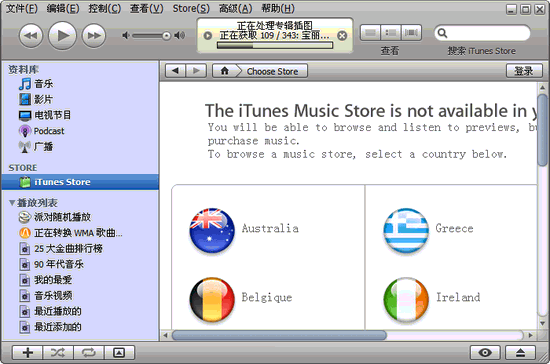550x364 pixels.
Task: Open the Store(S) menu
Action: tap(191, 8)
